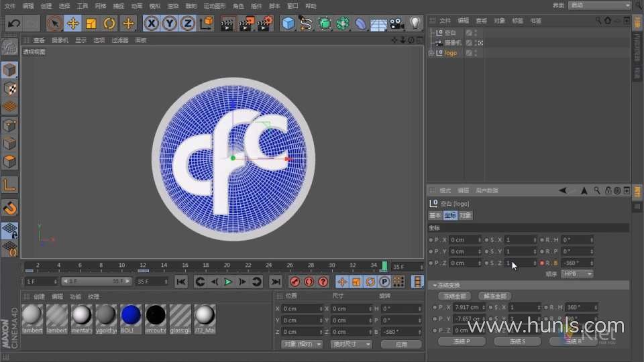
Task: Open the 文件 menu in menu bar
Action: [10, 6]
